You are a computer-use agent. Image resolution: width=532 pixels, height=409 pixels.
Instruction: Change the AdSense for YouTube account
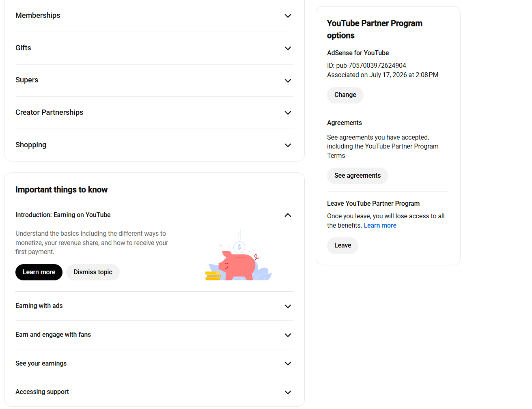click(x=345, y=95)
